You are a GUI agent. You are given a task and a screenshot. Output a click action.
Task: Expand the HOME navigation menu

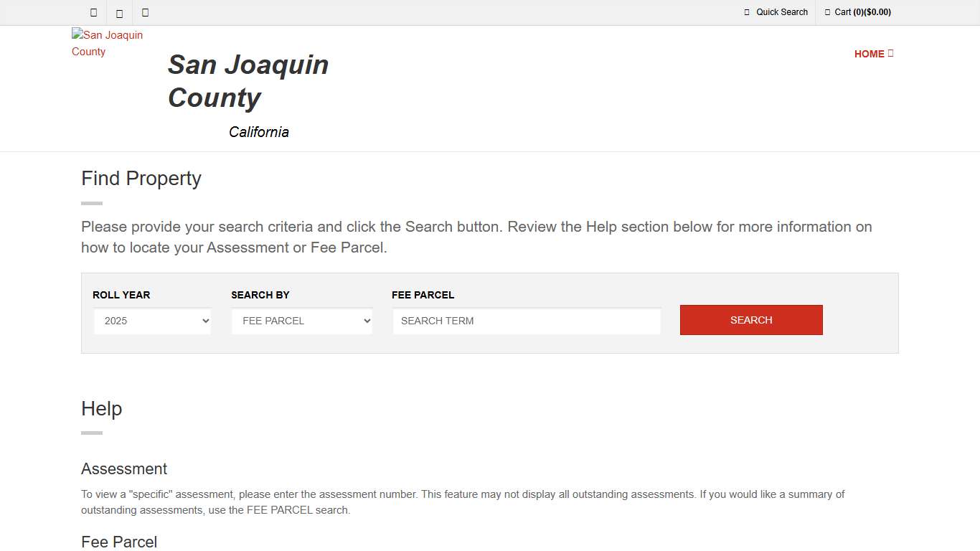coord(874,53)
